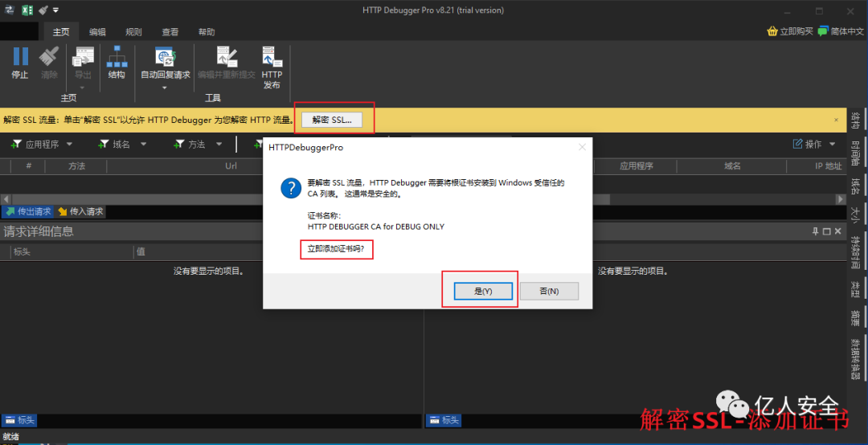Close the HTTPDebuggerPro dialog
The image size is (868, 445).
(582, 147)
